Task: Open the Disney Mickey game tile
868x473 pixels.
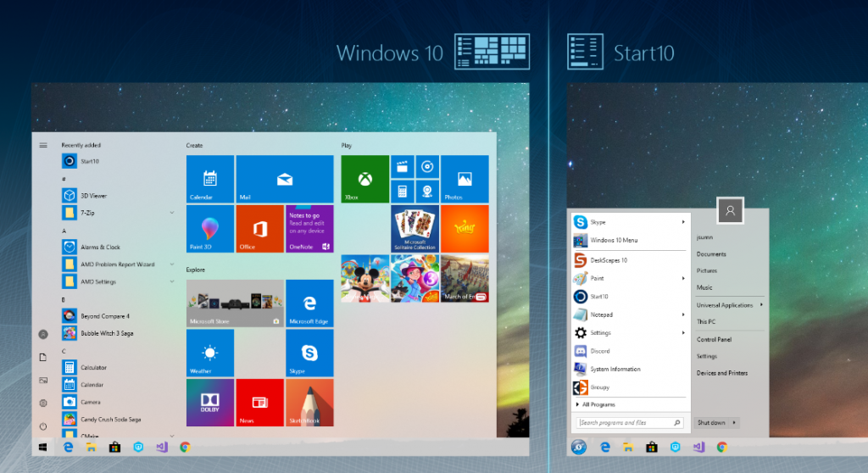Action: point(364,279)
